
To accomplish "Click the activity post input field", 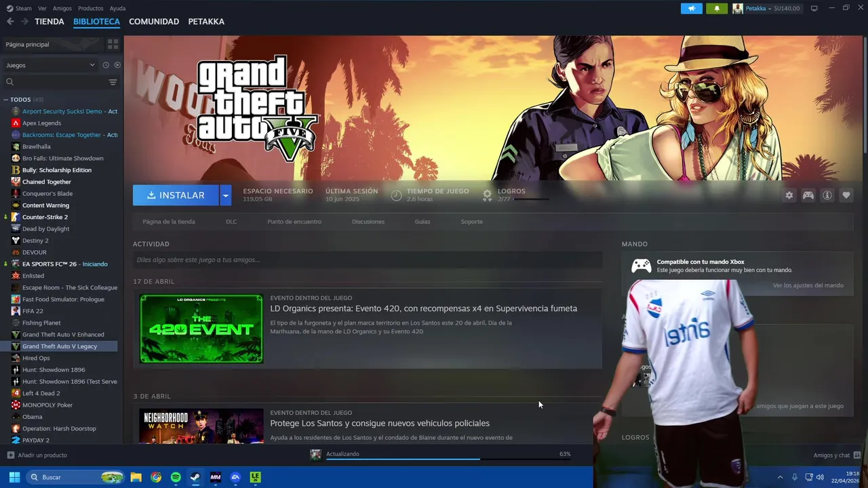I will pyautogui.click(x=368, y=260).
